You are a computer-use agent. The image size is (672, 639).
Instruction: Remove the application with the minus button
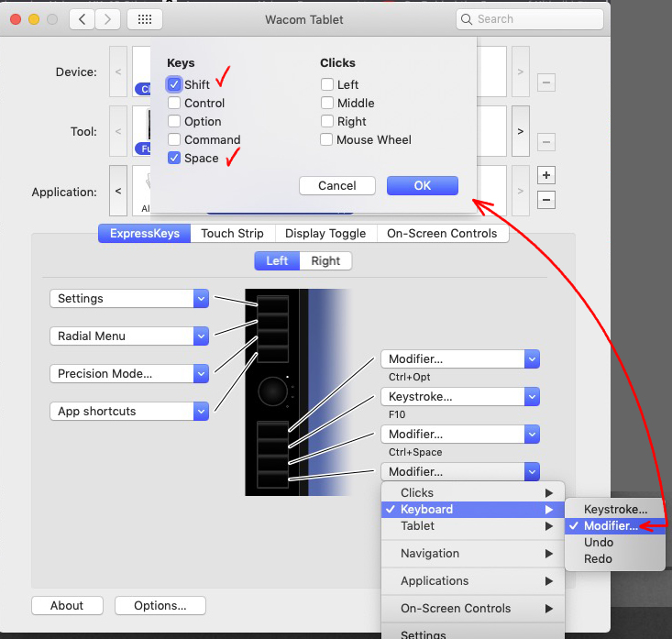coord(546,200)
